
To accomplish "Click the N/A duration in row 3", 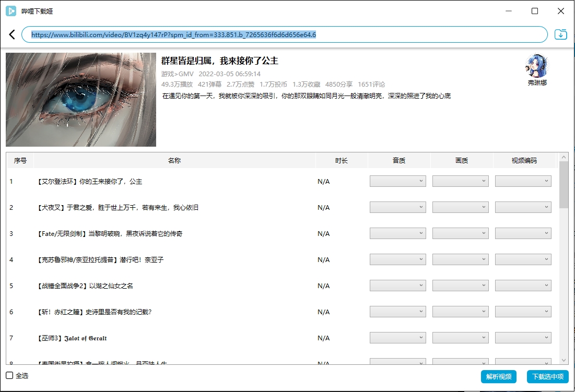I will (323, 233).
